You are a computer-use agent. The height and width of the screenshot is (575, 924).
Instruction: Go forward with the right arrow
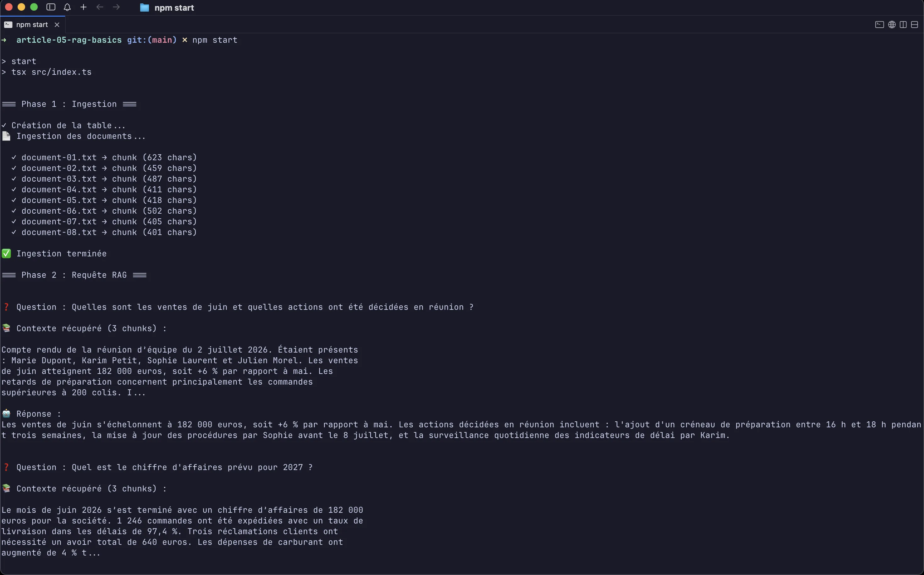coord(116,7)
